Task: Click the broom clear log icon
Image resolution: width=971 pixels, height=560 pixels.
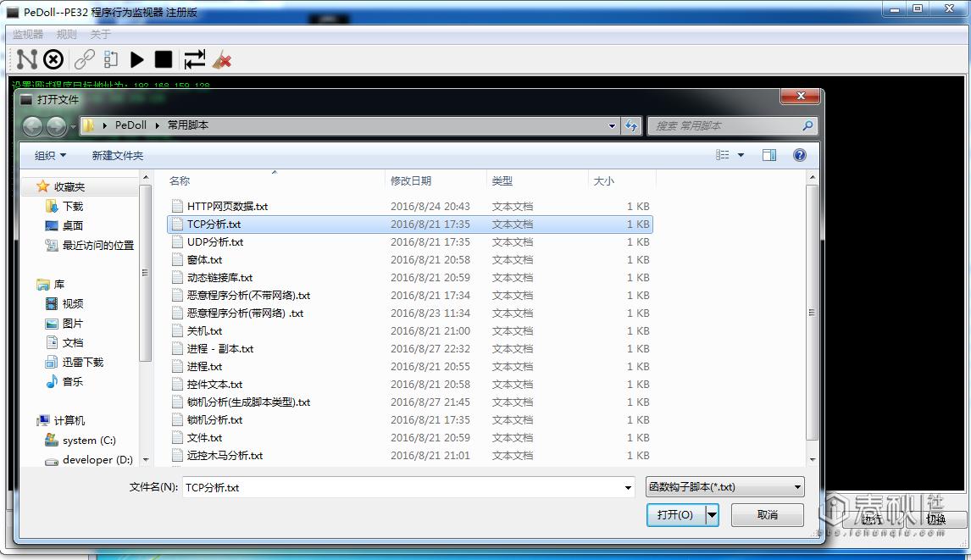Action: 222,59
